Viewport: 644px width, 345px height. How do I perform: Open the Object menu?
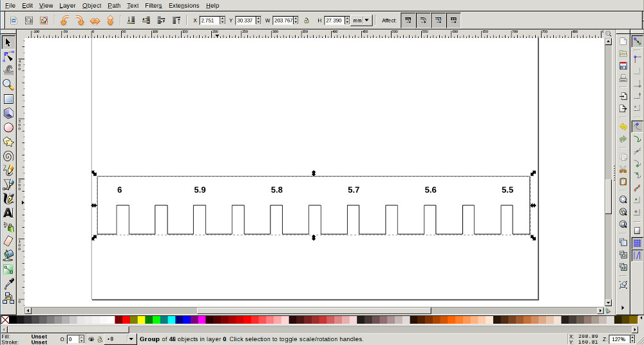pyautogui.click(x=91, y=5)
